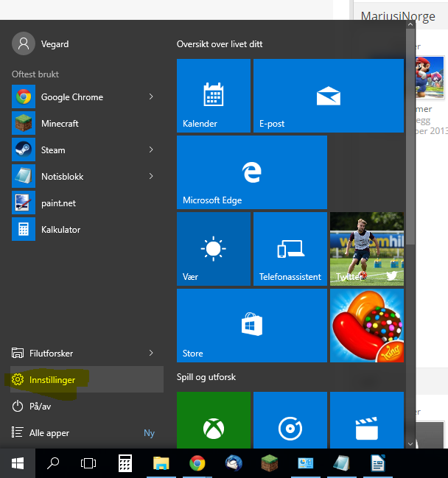Open Notepad icon on the taskbar

342,463
